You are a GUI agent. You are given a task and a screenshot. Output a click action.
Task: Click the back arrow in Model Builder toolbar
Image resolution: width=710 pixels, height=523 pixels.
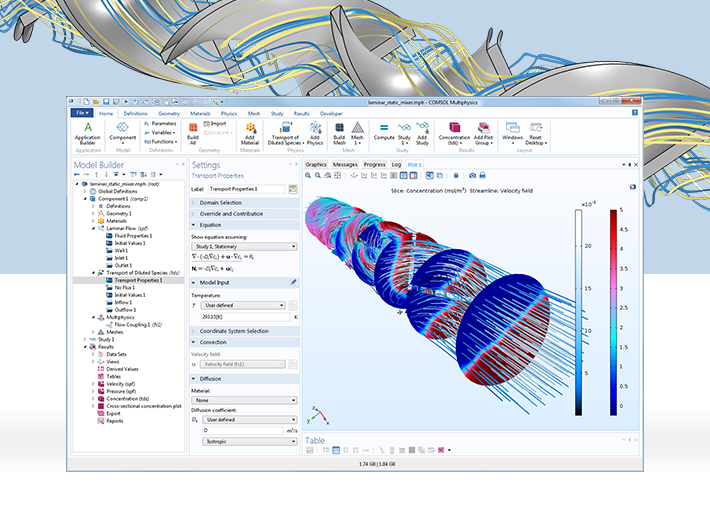point(77,174)
